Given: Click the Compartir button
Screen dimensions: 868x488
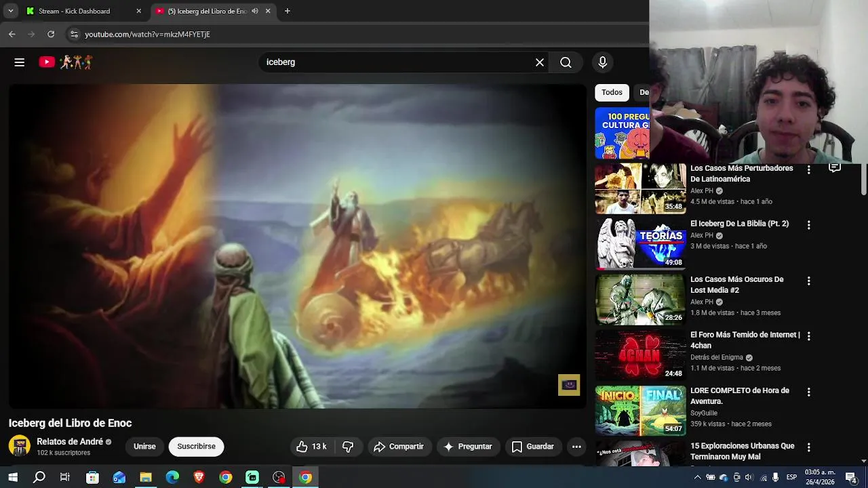Looking at the screenshot, I should tap(399, 447).
